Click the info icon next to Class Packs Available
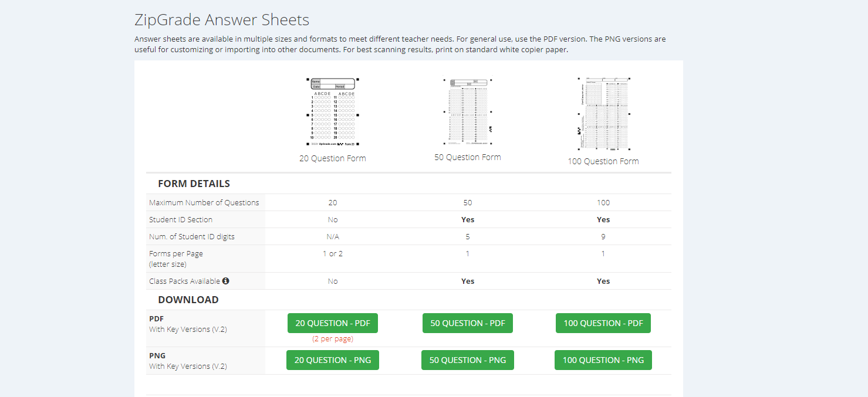868x397 pixels. pos(225,281)
